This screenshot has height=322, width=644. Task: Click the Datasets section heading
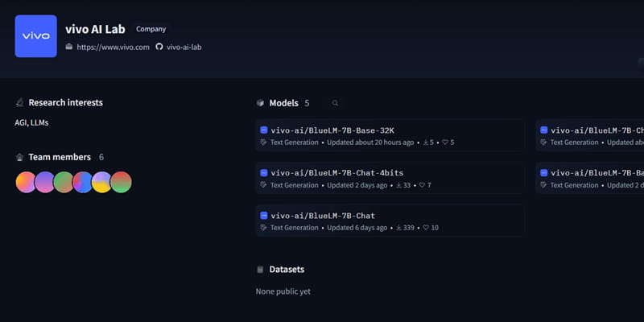[287, 270]
